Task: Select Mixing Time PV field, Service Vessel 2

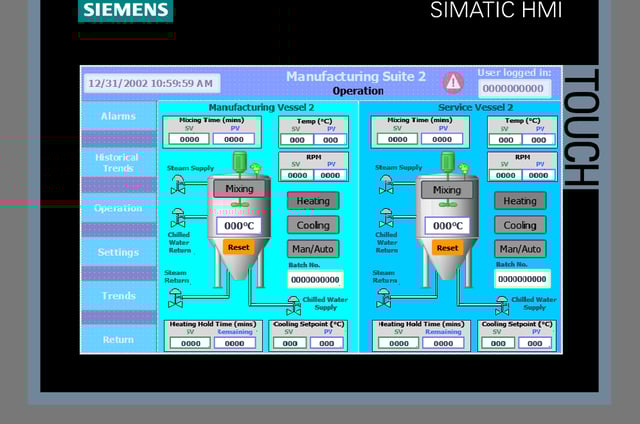Action: [x=442, y=139]
